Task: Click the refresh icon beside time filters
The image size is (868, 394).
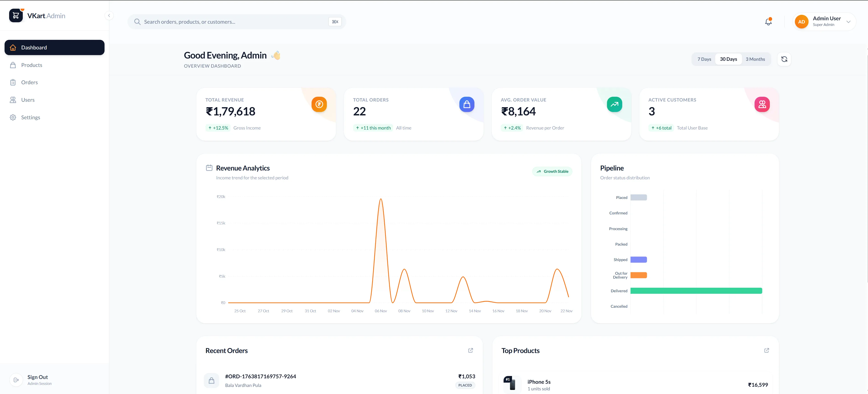Action: [784, 59]
